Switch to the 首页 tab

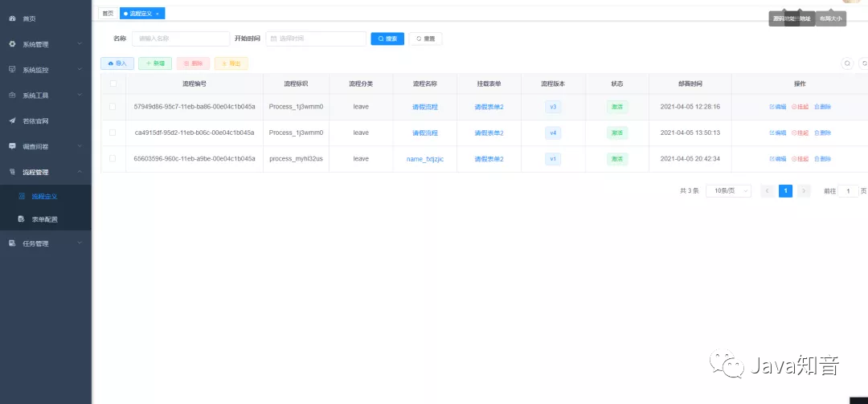108,14
